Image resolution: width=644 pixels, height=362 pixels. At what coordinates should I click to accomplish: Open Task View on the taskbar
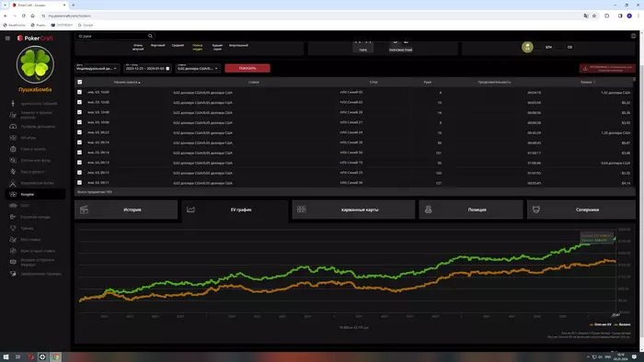pyautogui.click(x=17, y=357)
